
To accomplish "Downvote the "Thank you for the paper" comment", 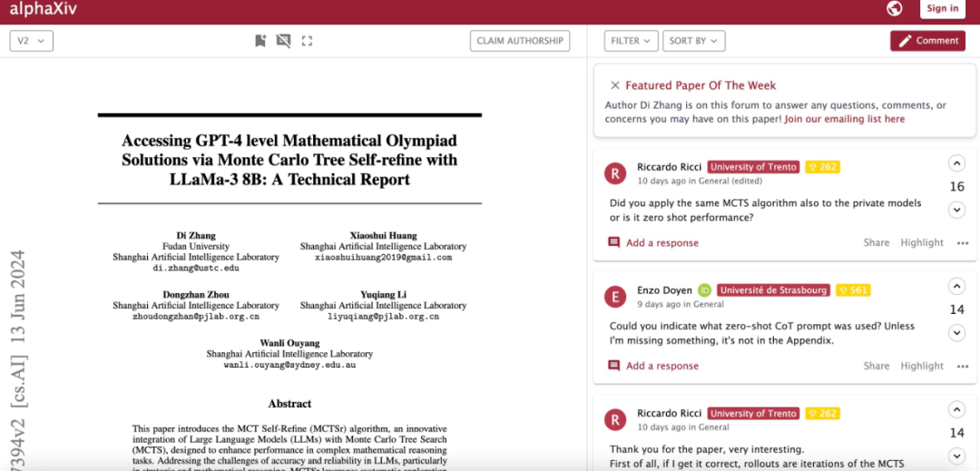I will [956, 456].
